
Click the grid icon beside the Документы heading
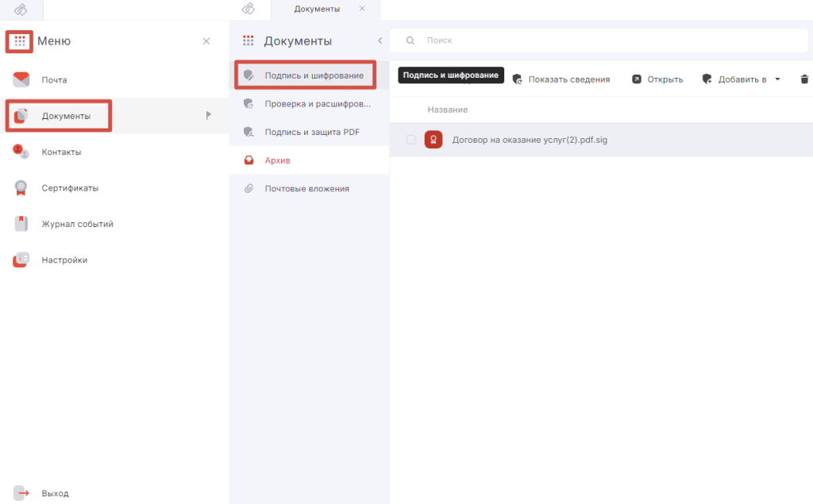[x=249, y=40]
